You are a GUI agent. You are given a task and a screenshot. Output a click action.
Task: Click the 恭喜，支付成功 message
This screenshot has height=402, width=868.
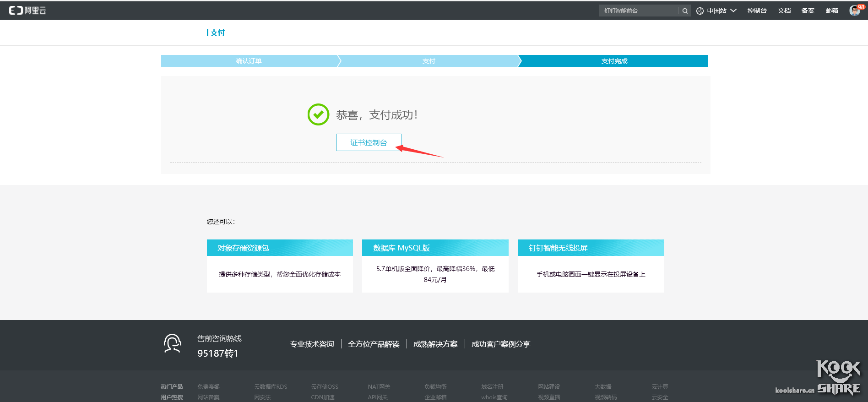[x=377, y=115]
